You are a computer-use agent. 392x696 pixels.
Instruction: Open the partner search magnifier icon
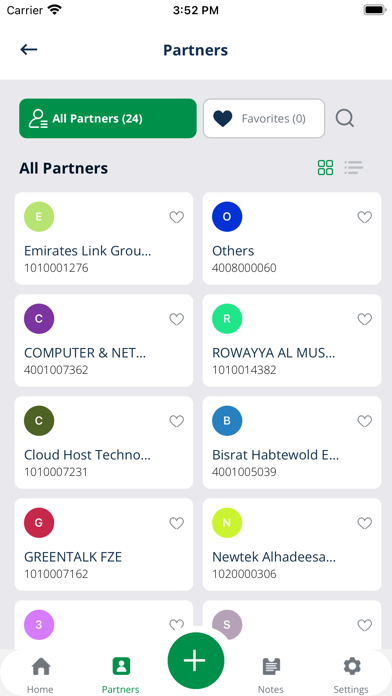pyautogui.click(x=344, y=119)
